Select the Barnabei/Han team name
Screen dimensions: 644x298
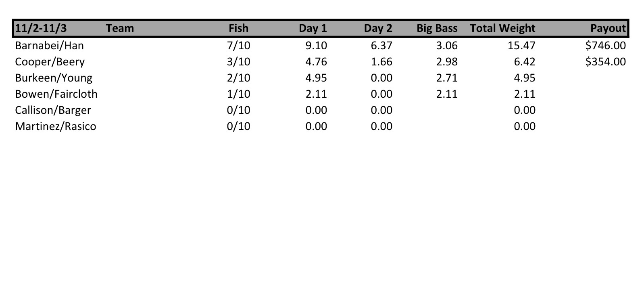click(49, 46)
